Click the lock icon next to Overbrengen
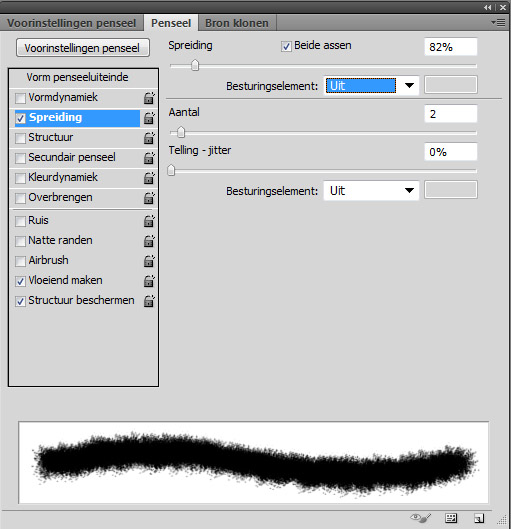 point(149,198)
